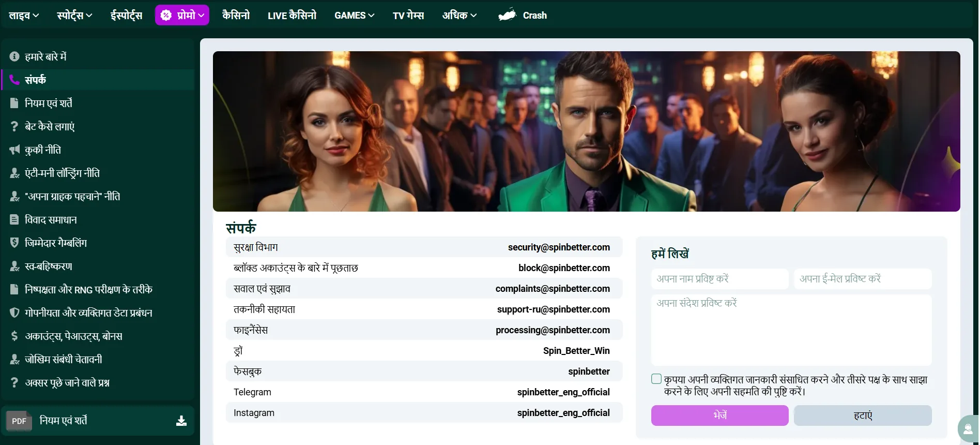Click the सुरक्षा विभाग row label
Screen dimensions: 980x445
256,247
